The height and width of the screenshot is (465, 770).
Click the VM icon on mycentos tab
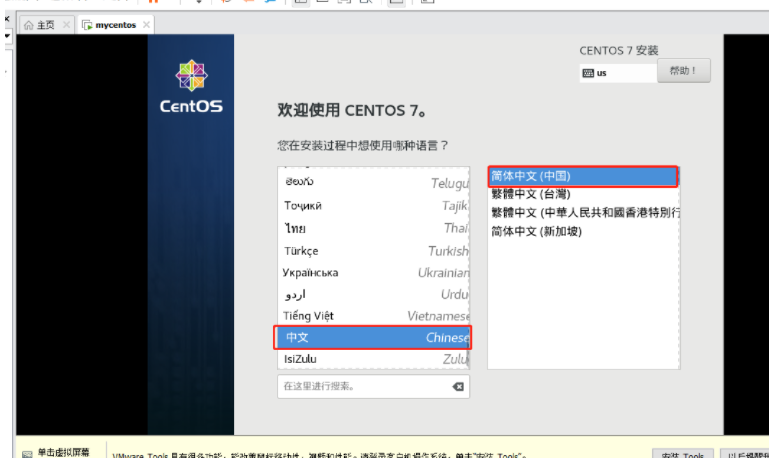(87, 25)
